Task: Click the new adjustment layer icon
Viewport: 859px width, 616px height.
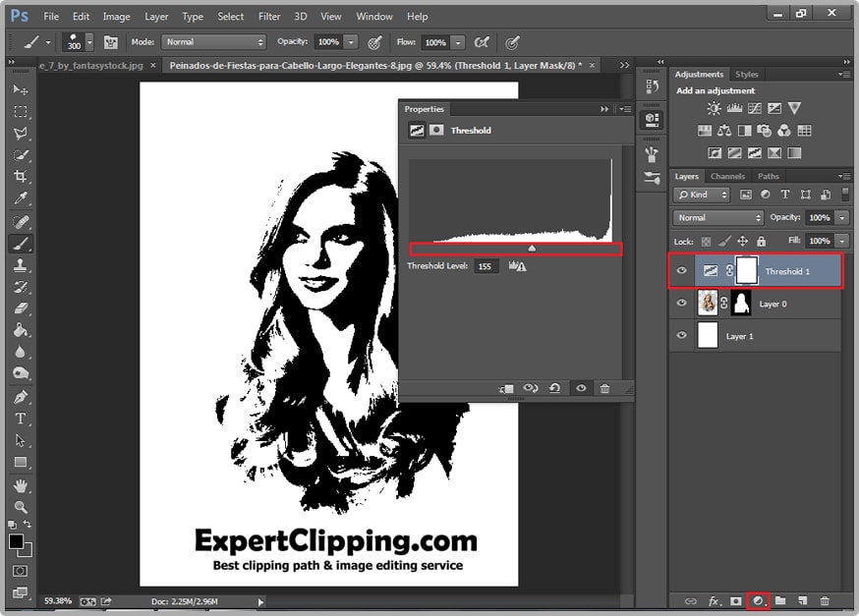Action: click(757, 600)
